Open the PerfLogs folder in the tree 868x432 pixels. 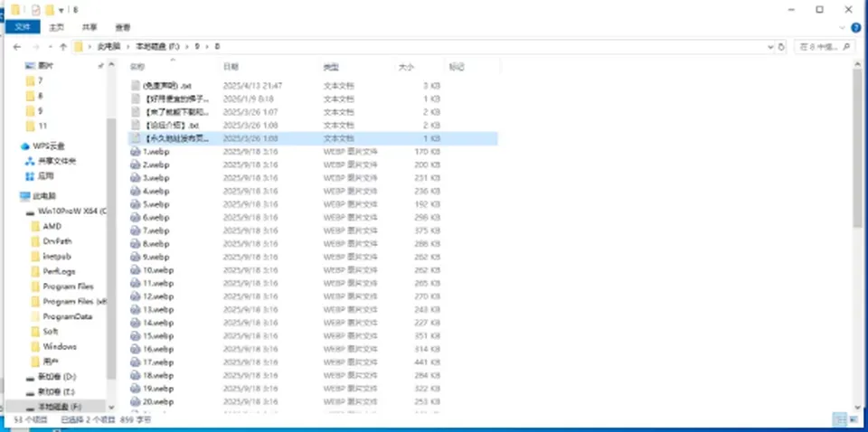coord(59,271)
